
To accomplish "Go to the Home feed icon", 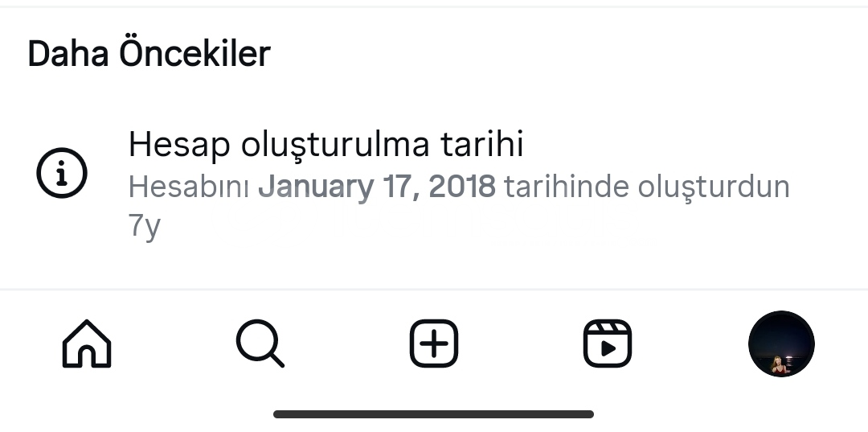I will click(87, 344).
